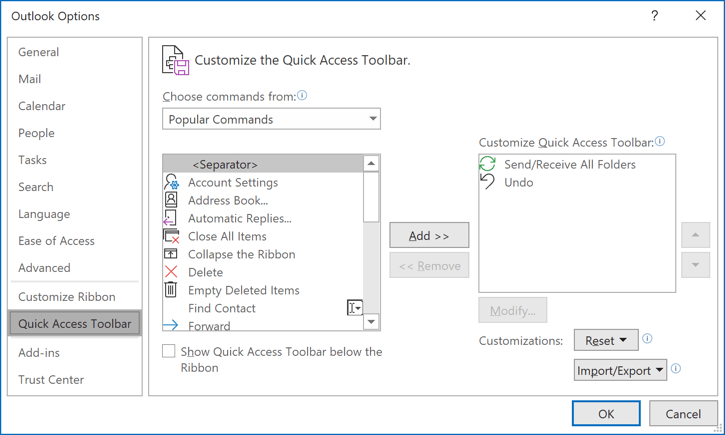Image resolution: width=725 pixels, height=435 pixels.
Task: Click the red Delete X icon
Action: tap(171, 272)
